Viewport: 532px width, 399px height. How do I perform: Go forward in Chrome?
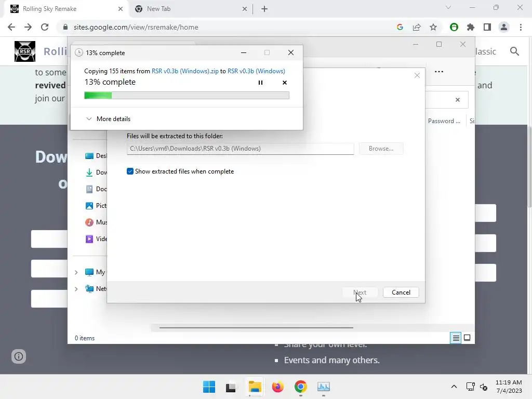[28, 27]
